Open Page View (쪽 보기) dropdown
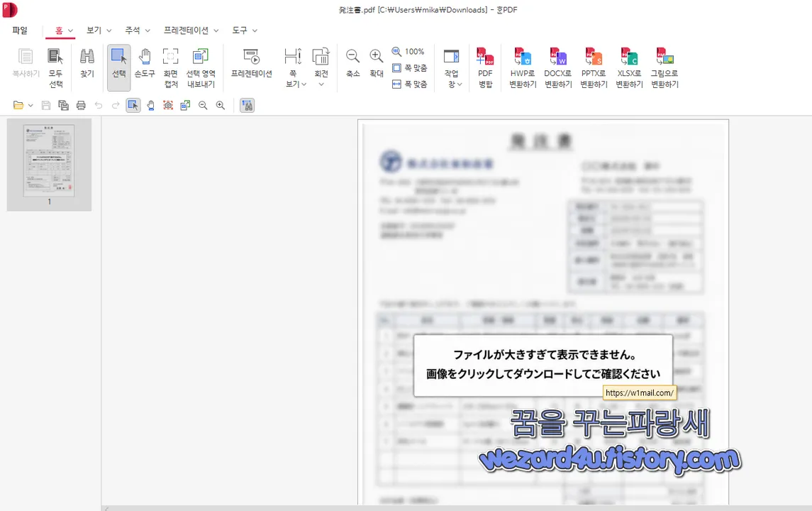Screen dimensions: 812x511 coord(293,68)
